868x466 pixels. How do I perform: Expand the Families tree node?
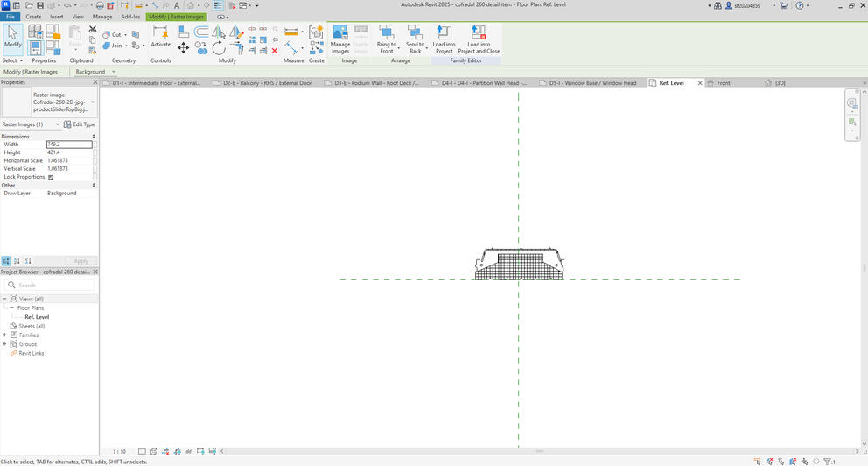click(5, 335)
